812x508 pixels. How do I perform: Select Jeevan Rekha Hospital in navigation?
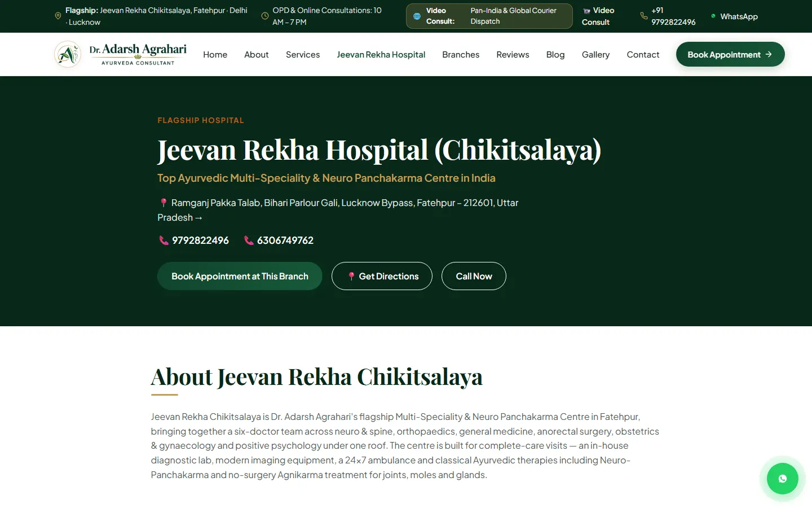381,54
